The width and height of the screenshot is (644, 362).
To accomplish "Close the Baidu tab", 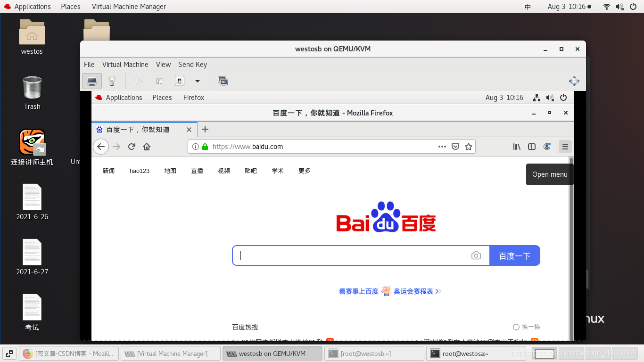I will click(x=189, y=130).
